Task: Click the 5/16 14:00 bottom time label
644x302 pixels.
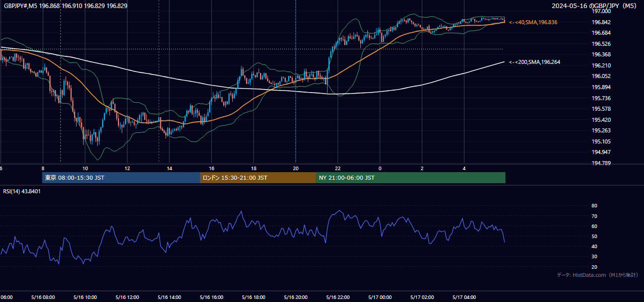Action: coord(169,297)
